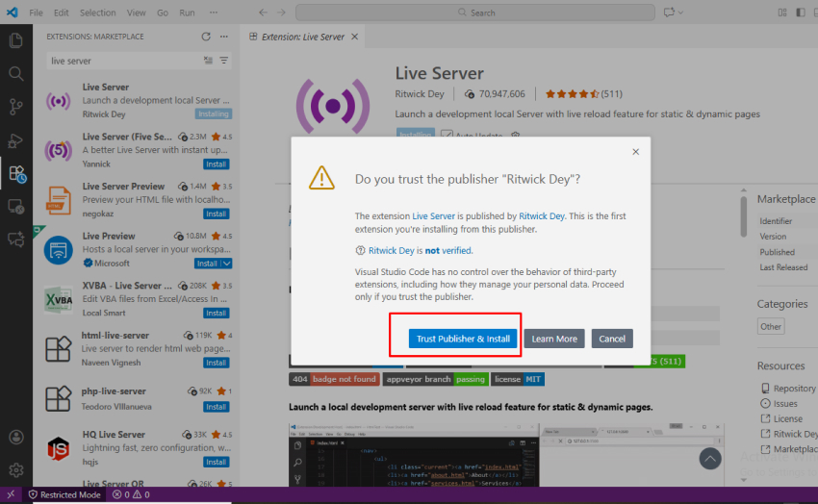Open the Edit menu
This screenshot has height=504, width=818.
point(61,13)
